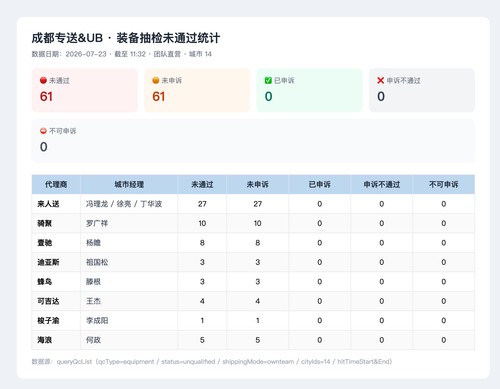This screenshot has width=500, height=389.
Task: Click 可吉达 row 未申诉 value 4
Action: coord(257,301)
